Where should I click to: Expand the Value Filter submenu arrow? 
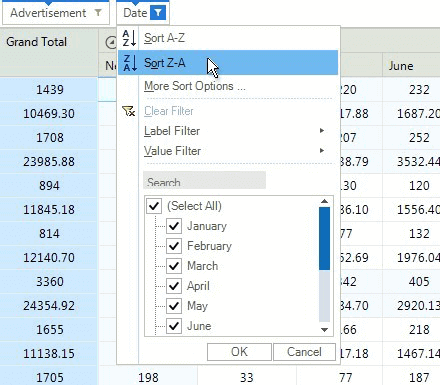[322, 151]
